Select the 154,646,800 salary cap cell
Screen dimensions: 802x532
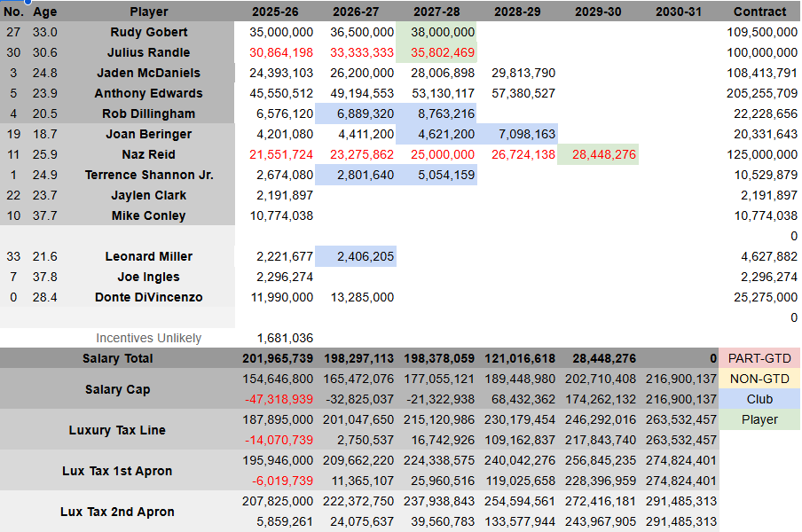(275, 379)
